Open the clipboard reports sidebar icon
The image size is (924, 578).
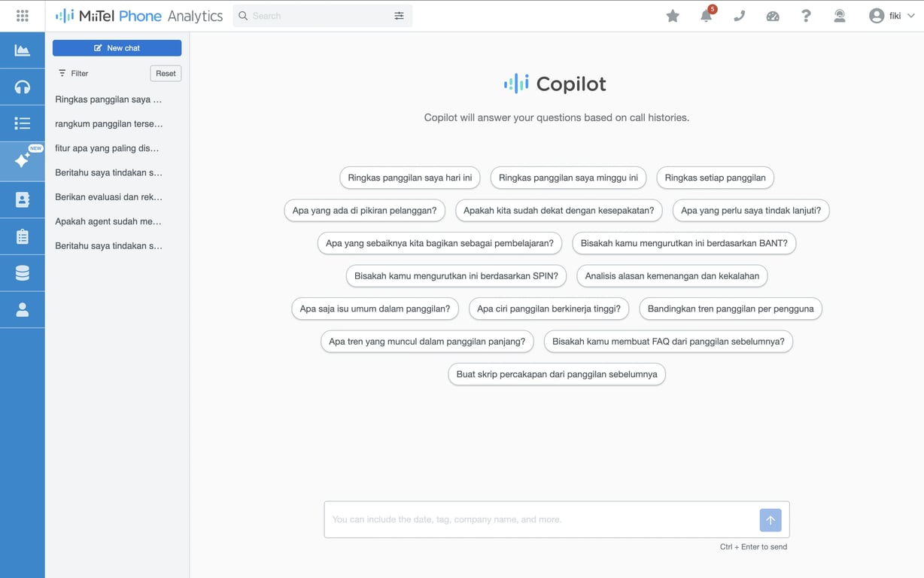[23, 236]
